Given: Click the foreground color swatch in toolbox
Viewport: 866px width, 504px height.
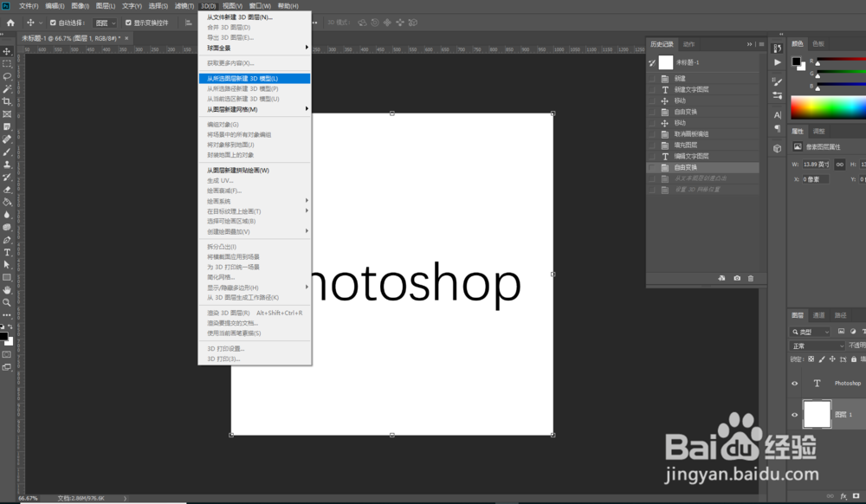Looking at the screenshot, I should [3, 336].
